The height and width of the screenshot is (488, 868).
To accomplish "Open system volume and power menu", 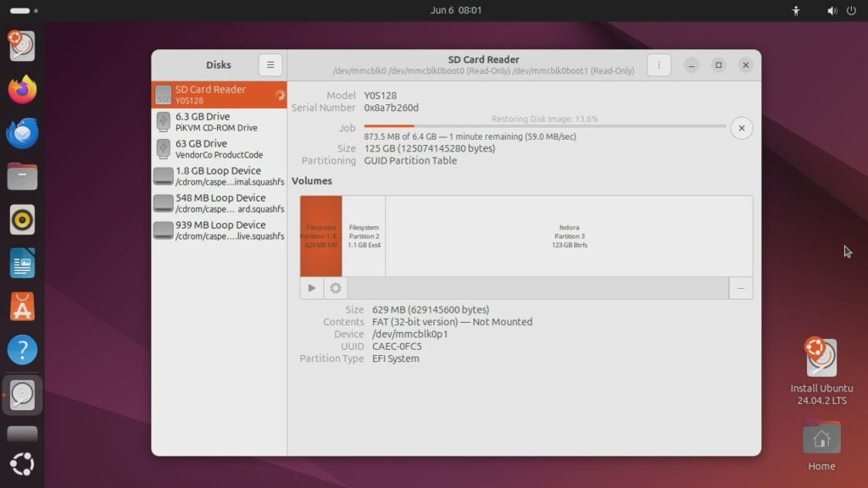I will click(841, 10).
